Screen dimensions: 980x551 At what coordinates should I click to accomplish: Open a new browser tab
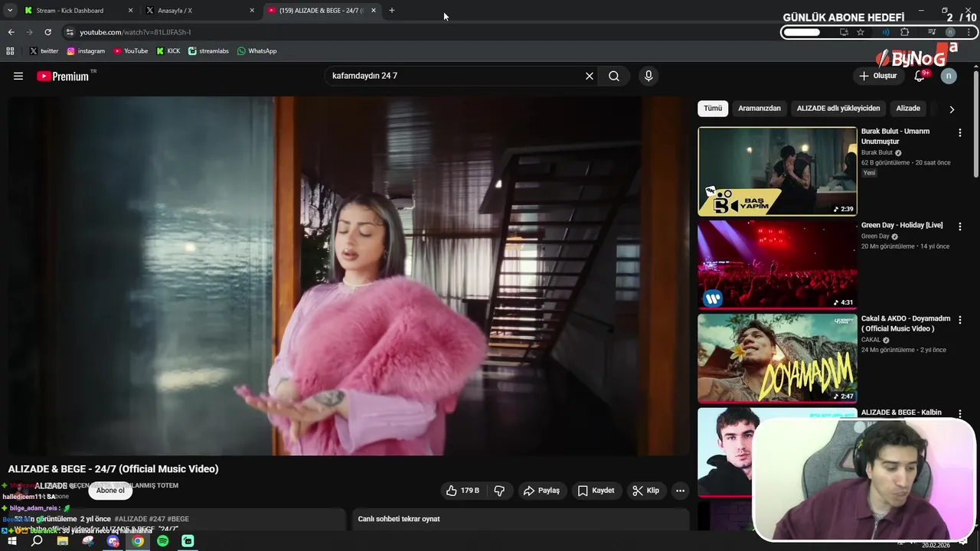[x=392, y=11]
